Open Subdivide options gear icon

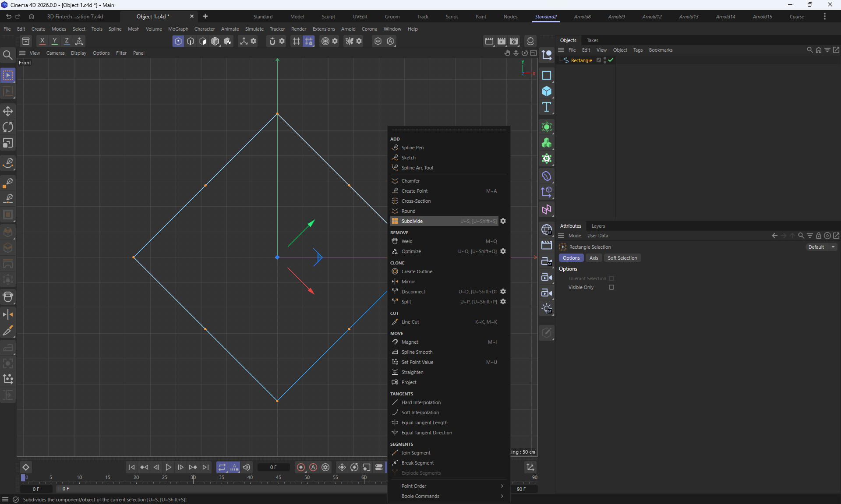pos(503,221)
